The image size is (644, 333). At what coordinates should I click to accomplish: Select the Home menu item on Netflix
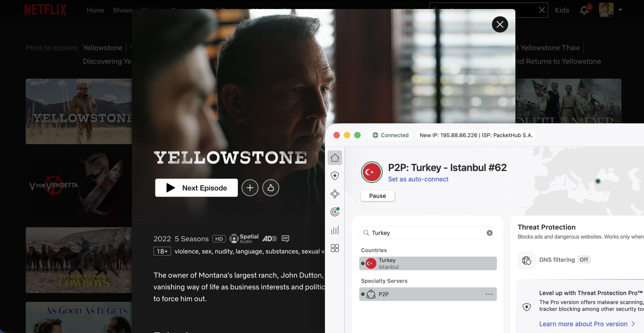click(95, 10)
